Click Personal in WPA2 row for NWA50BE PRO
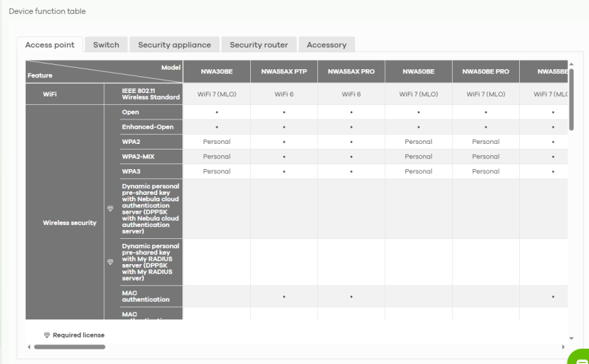 pyautogui.click(x=486, y=142)
